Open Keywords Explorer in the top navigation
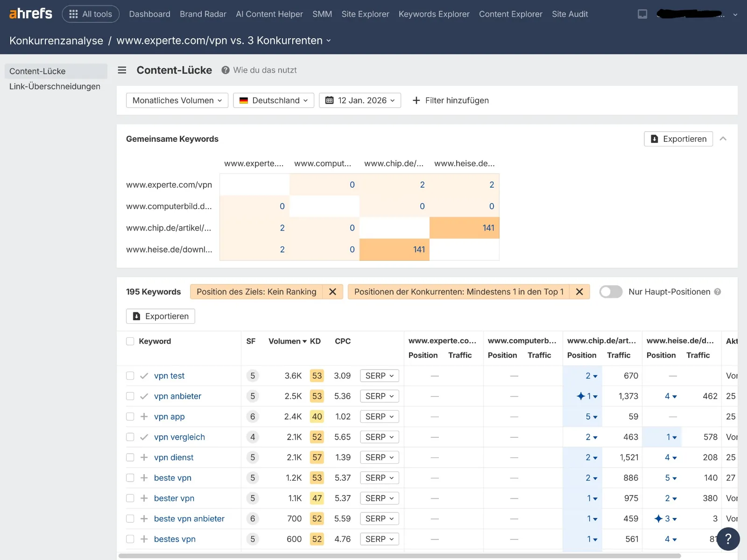Image resolution: width=747 pixels, height=560 pixels. point(434,14)
